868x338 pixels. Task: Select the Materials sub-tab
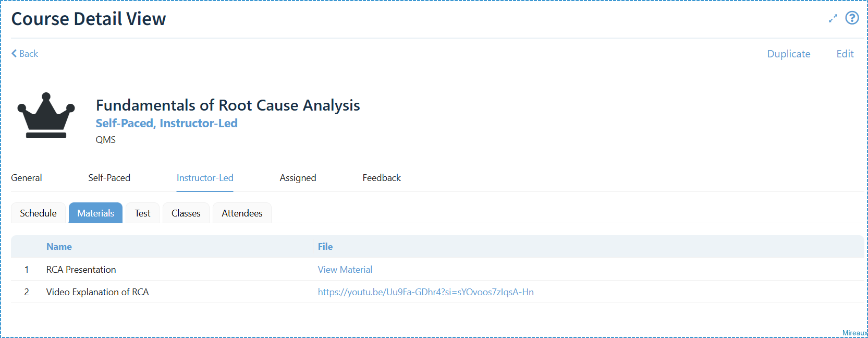(x=95, y=213)
